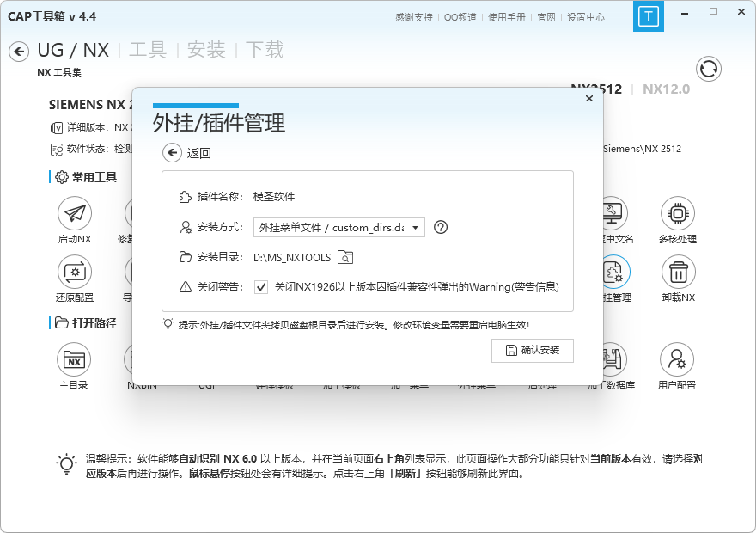The image size is (756, 533).
Task: Open the 使用手册 link
Action: [508, 17]
